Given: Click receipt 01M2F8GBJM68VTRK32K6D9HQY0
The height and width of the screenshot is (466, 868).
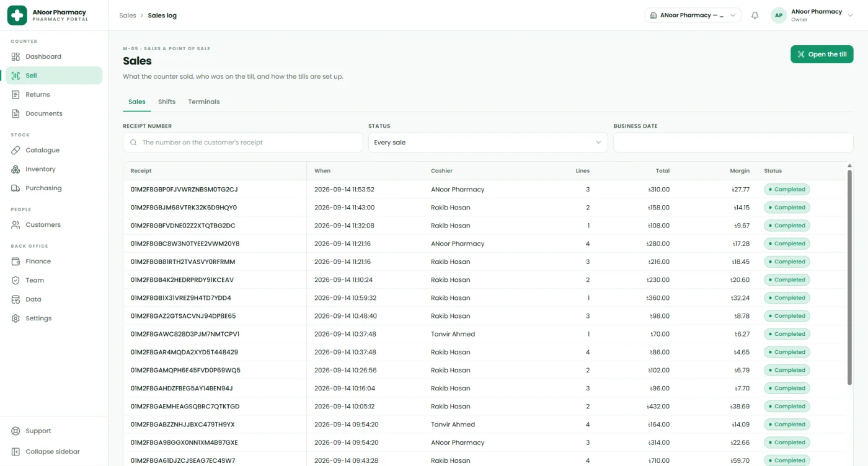Looking at the screenshot, I should coord(184,208).
